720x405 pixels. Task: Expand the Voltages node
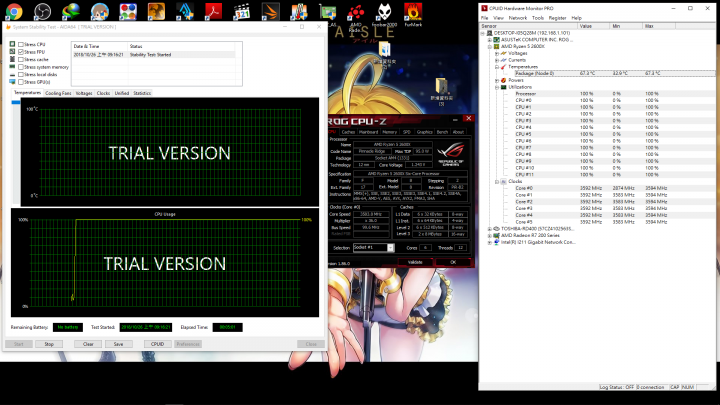coord(496,53)
